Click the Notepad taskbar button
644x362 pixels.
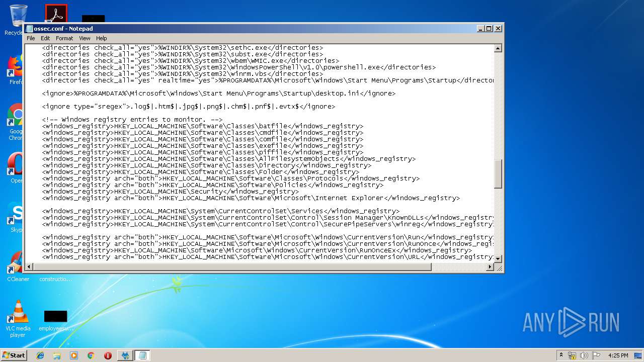click(142, 355)
